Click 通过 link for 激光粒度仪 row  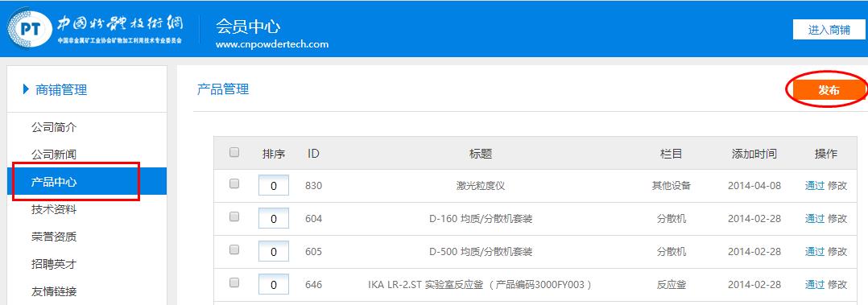tap(815, 186)
